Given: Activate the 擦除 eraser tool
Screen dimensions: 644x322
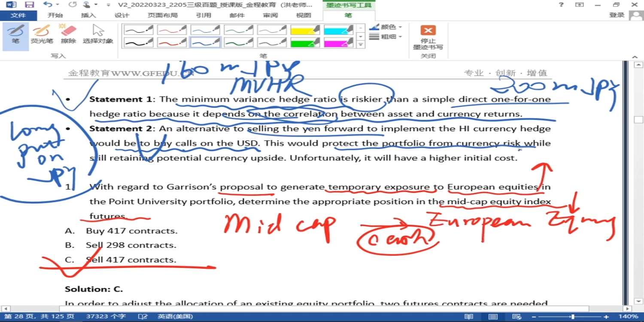Looking at the screenshot, I should click(68, 34).
